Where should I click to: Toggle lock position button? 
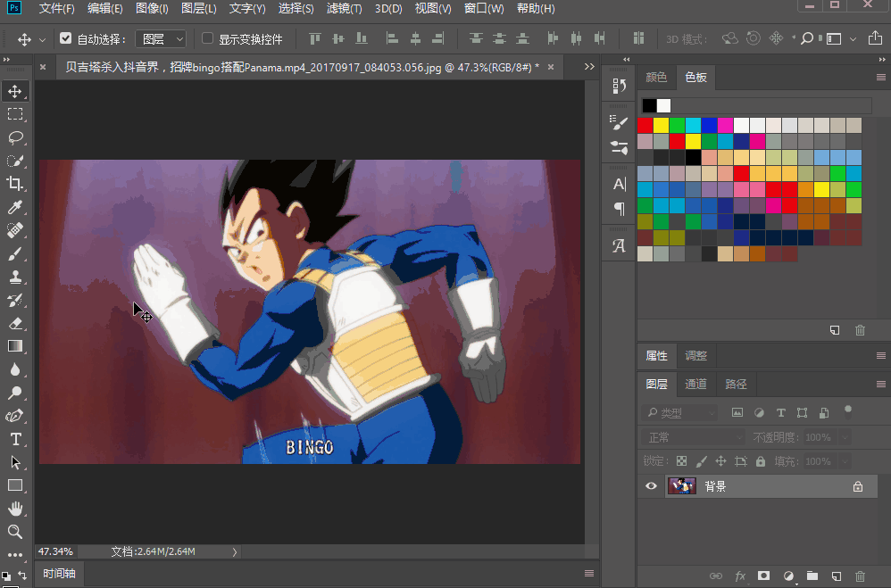pyautogui.click(x=720, y=461)
